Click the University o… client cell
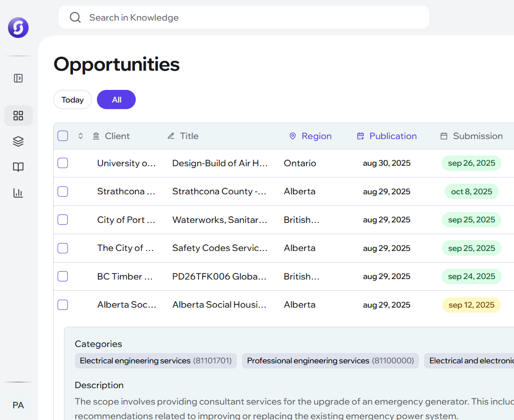514x420 pixels. tap(126, 163)
